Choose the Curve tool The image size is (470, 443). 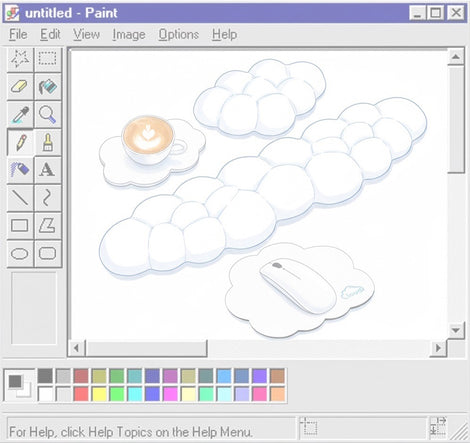pyautogui.click(x=48, y=198)
